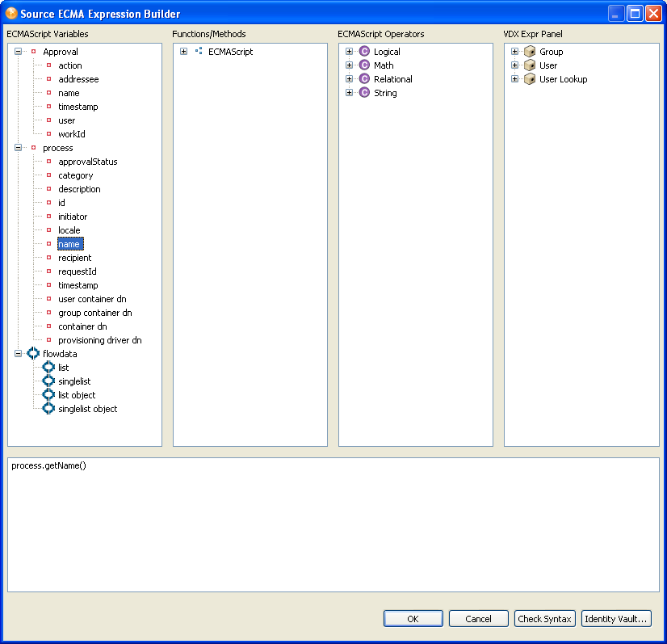
Task: Click the Cancel button
Action: click(x=479, y=618)
